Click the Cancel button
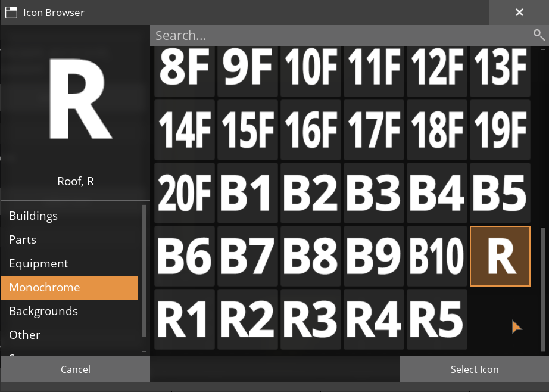 point(76,369)
